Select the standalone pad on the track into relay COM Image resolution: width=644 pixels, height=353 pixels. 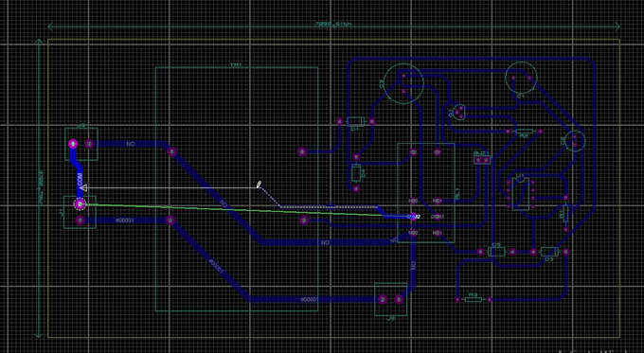point(303,221)
